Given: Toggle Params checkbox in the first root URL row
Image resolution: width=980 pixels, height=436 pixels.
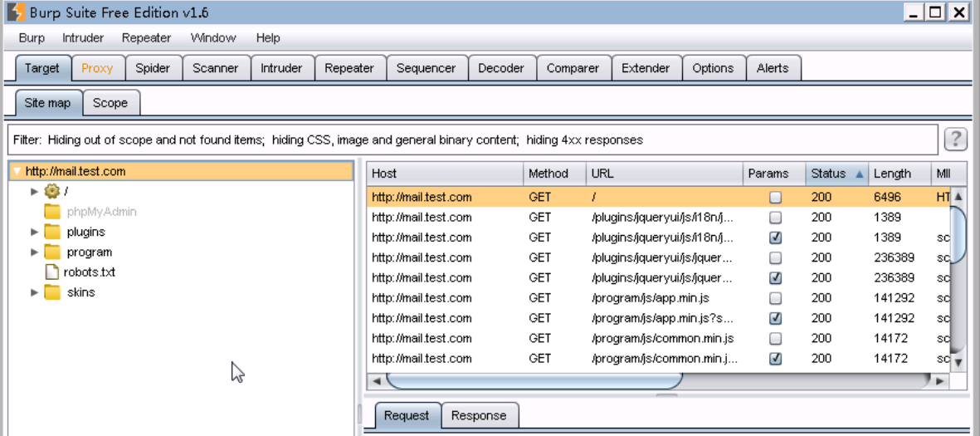Looking at the screenshot, I should click(x=776, y=198).
